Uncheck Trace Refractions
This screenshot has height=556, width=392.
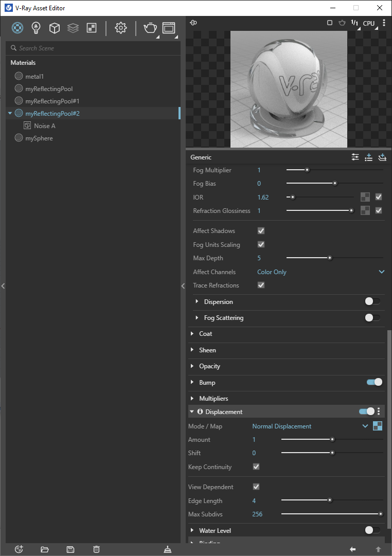(x=261, y=285)
